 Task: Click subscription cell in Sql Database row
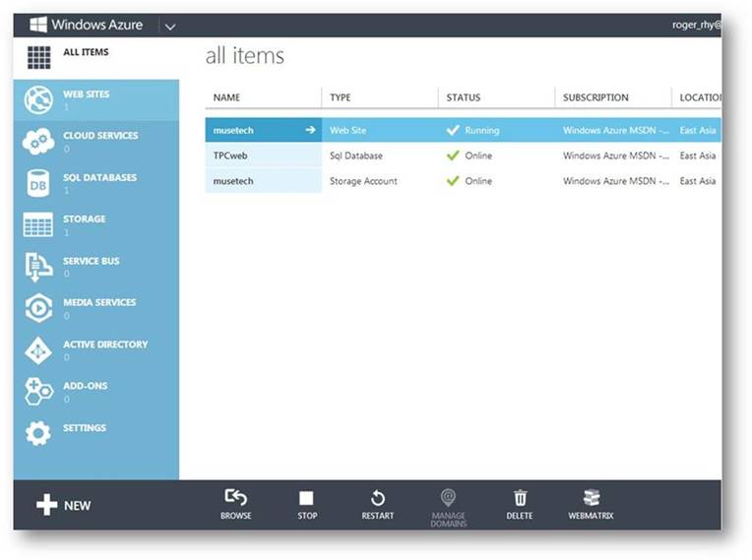(616, 156)
